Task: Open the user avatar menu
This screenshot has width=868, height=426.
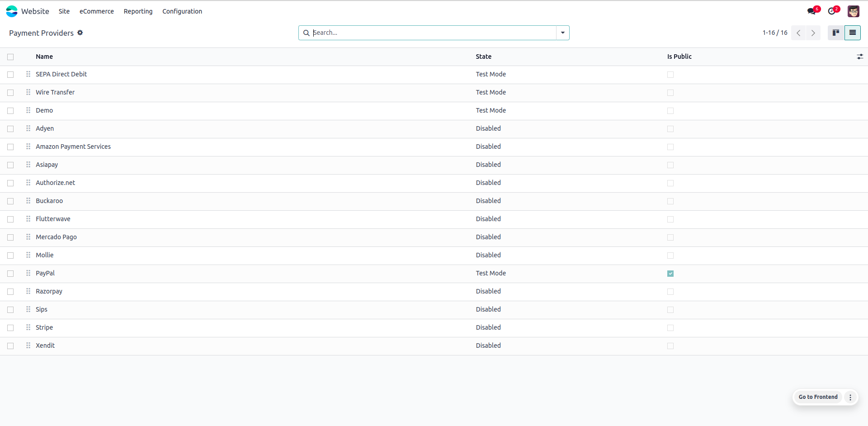Action: 854,11
